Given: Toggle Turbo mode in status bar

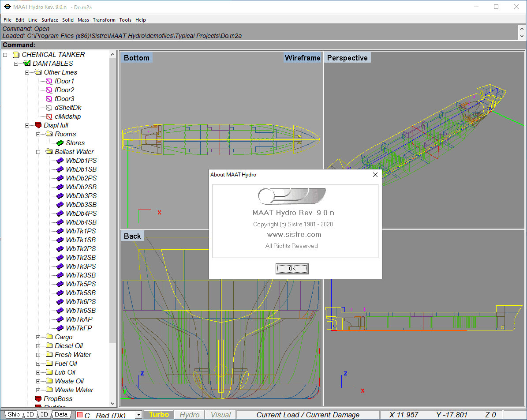Looking at the screenshot, I should tap(159, 415).
